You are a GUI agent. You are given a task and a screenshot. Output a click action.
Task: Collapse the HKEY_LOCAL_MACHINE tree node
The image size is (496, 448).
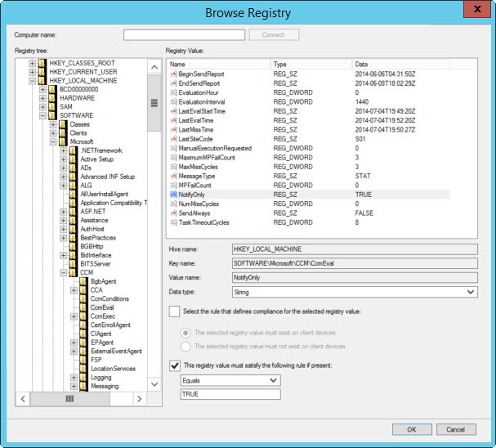32,81
